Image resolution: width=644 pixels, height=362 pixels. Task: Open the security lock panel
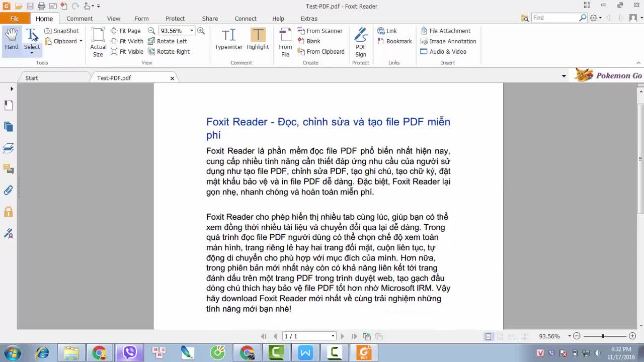[9, 212]
